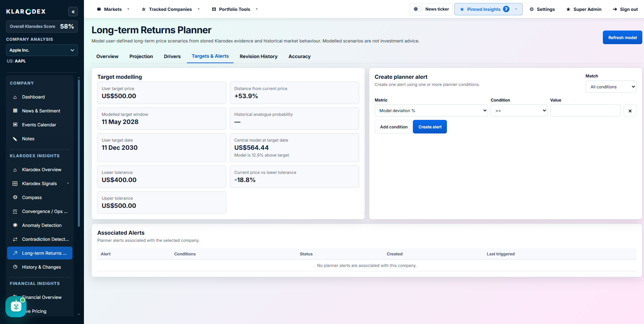Open the Condition >= dropdown
Viewport: 644px width, 324px height.
519,111
